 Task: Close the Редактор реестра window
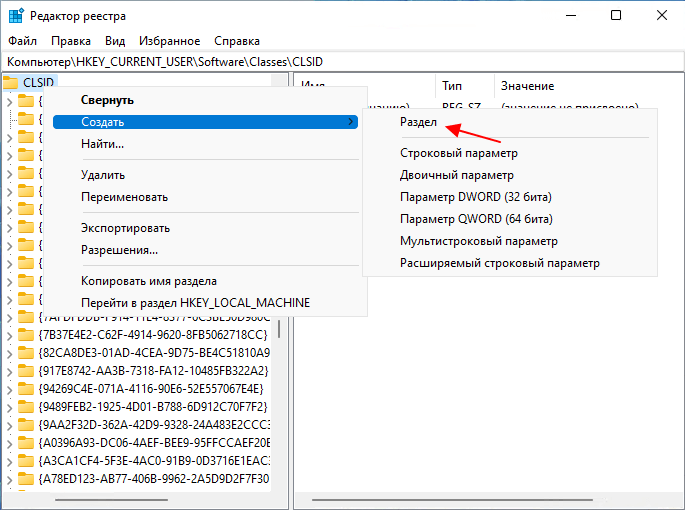662,15
